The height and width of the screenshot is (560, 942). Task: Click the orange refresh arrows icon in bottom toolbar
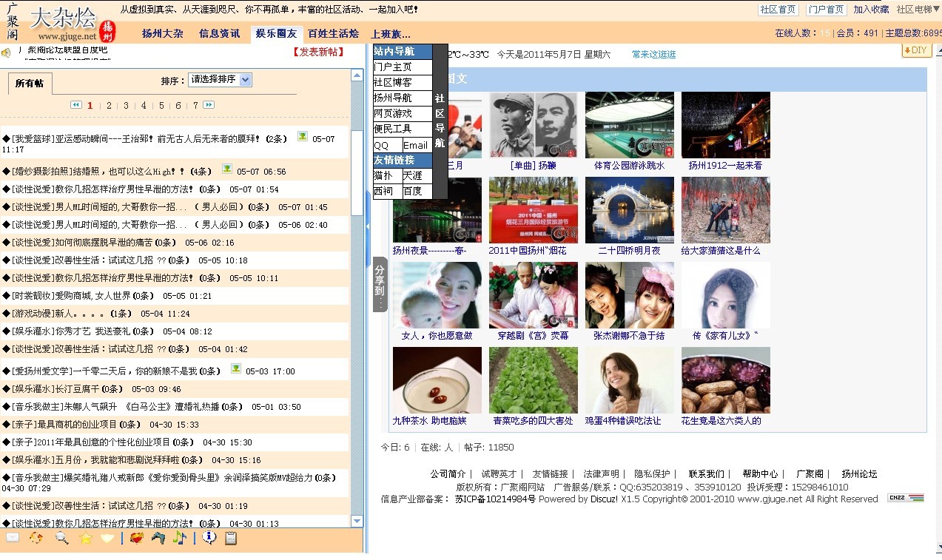(36, 538)
